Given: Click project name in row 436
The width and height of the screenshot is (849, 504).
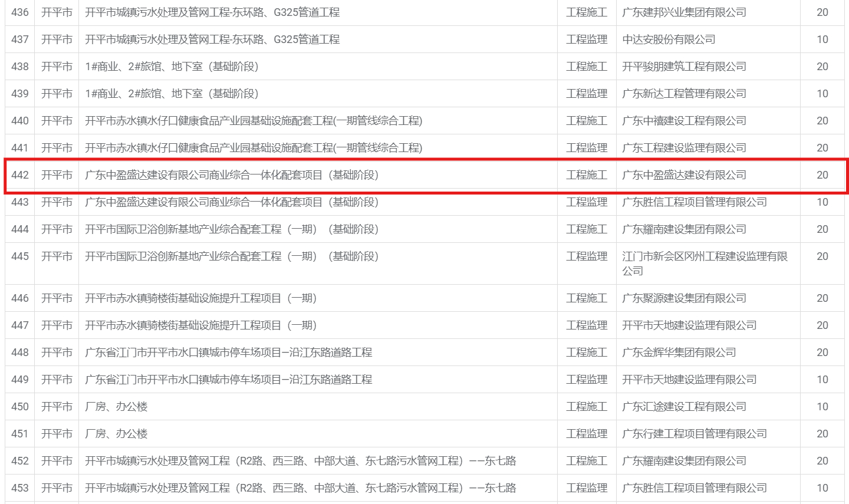Looking at the screenshot, I should point(212,12).
